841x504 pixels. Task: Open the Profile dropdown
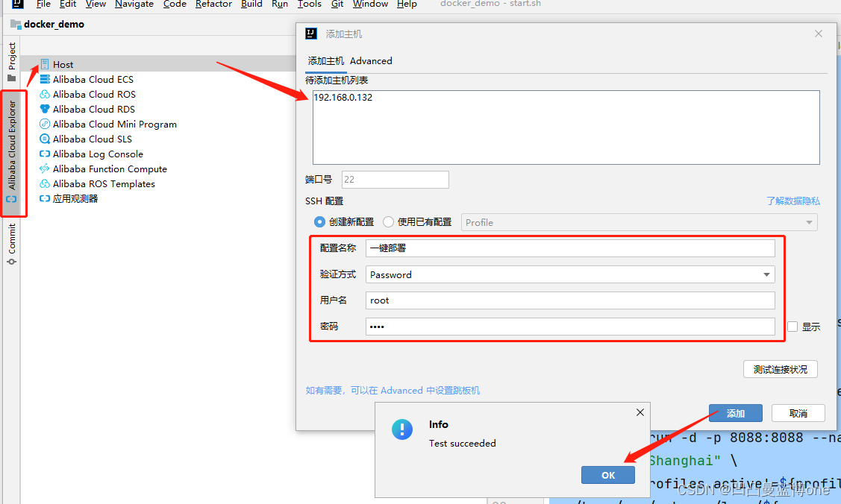pyautogui.click(x=639, y=222)
